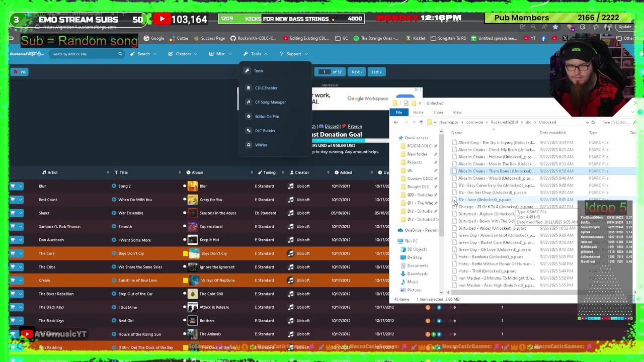Open the Support menu
The width and height of the screenshot is (644, 362).
point(293,54)
